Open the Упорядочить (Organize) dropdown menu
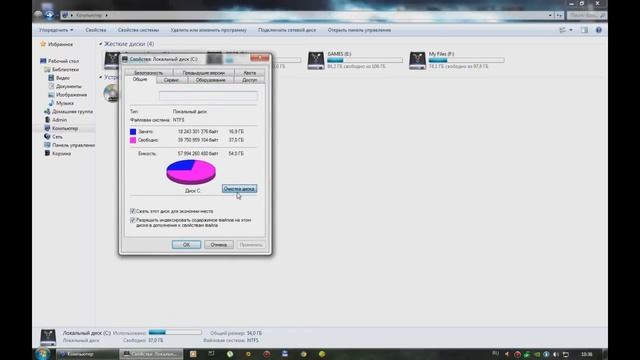 (x=56, y=30)
